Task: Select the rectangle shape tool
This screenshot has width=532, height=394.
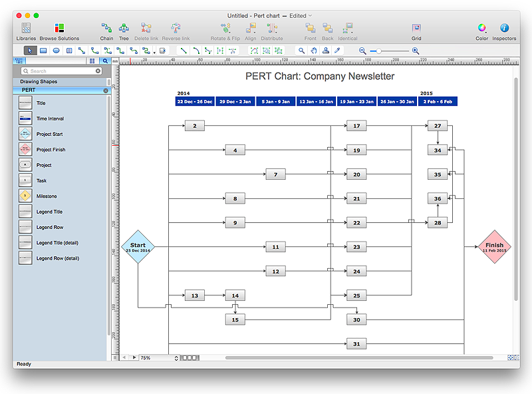Action: pyautogui.click(x=43, y=51)
